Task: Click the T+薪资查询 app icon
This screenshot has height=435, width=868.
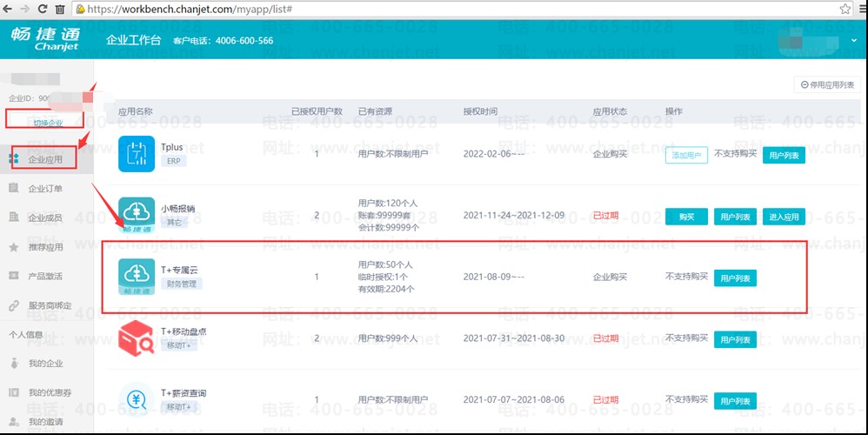Action: [x=137, y=399]
